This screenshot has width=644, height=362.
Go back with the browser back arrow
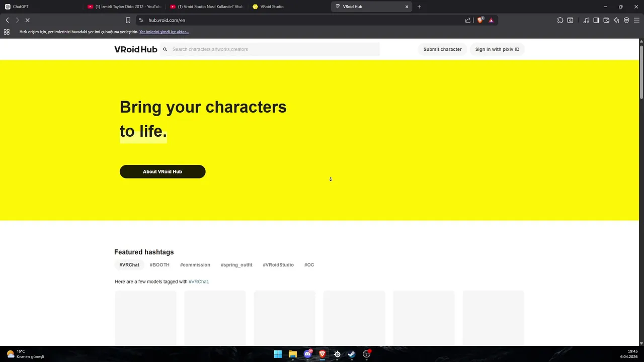[7, 20]
